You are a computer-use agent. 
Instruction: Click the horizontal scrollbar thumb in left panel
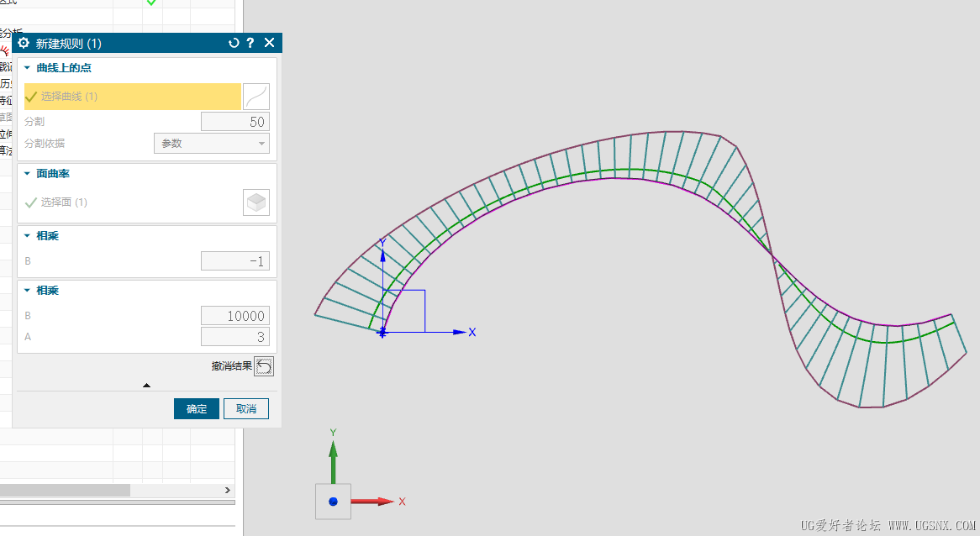[65, 491]
